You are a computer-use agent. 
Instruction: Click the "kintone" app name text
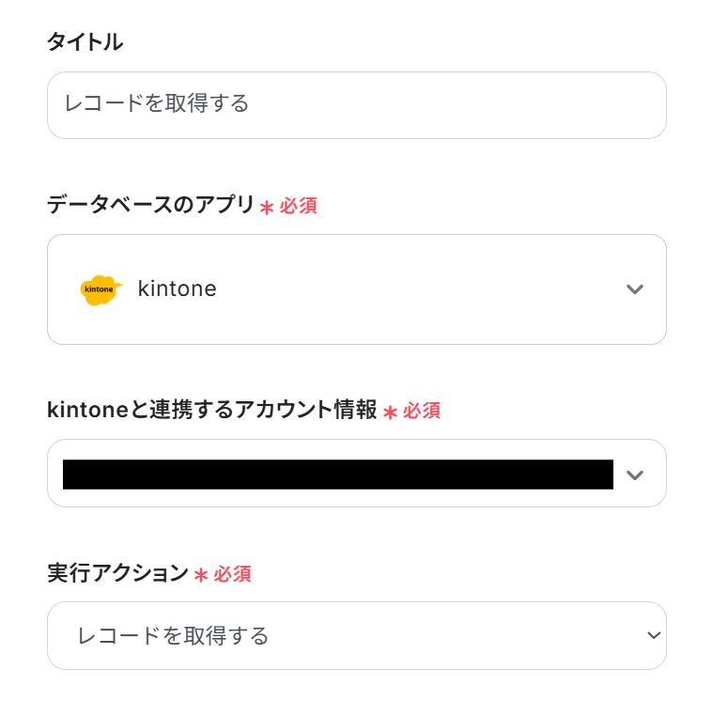pos(177,289)
